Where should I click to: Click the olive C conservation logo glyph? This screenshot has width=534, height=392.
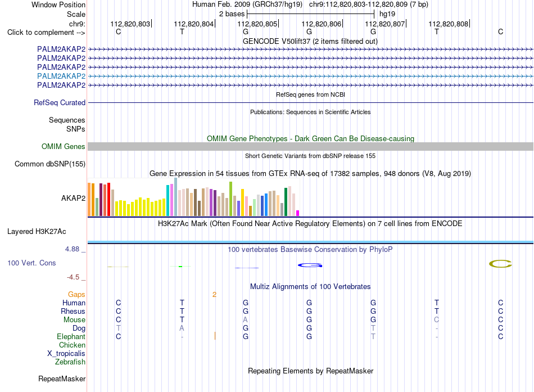(x=500, y=264)
